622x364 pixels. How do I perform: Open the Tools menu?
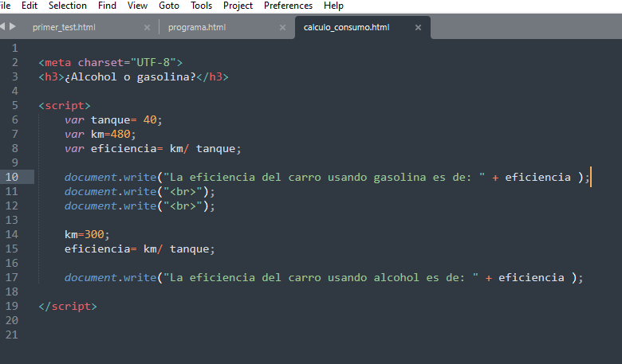pos(201,6)
